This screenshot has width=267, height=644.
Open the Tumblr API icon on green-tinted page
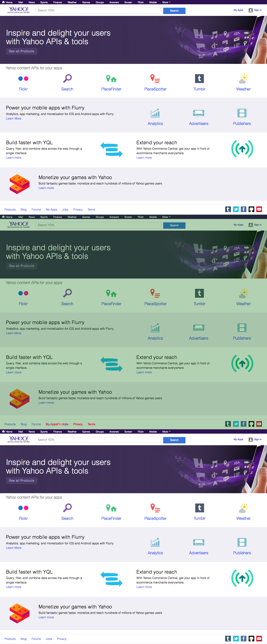pos(199,293)
